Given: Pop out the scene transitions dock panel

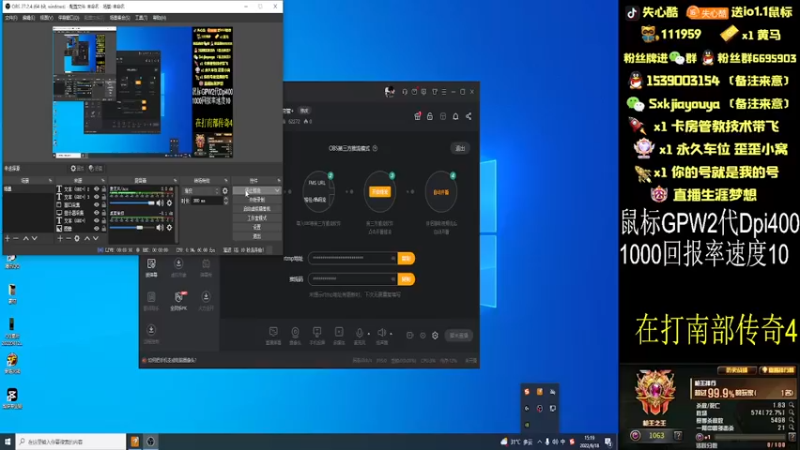Looking at the screenshot, I should (x=226, y=181).
